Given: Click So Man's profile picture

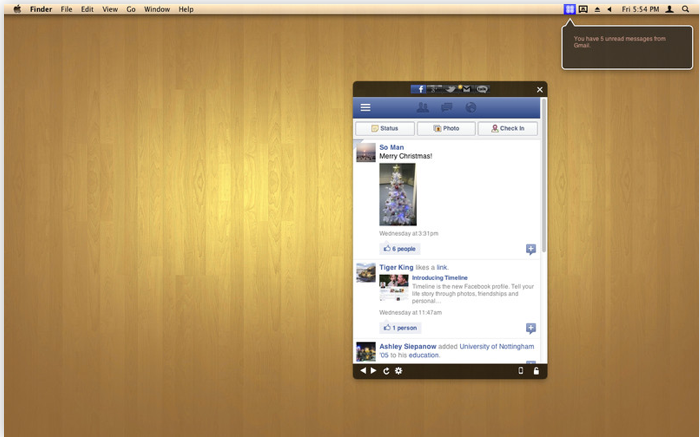Looking at the screenshot, I should click(366, 152).
